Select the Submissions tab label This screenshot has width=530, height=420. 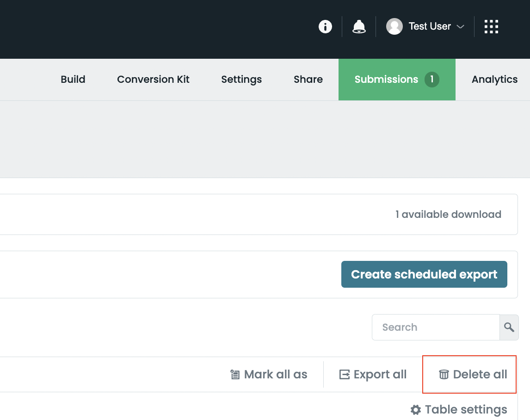coord(386,80)
